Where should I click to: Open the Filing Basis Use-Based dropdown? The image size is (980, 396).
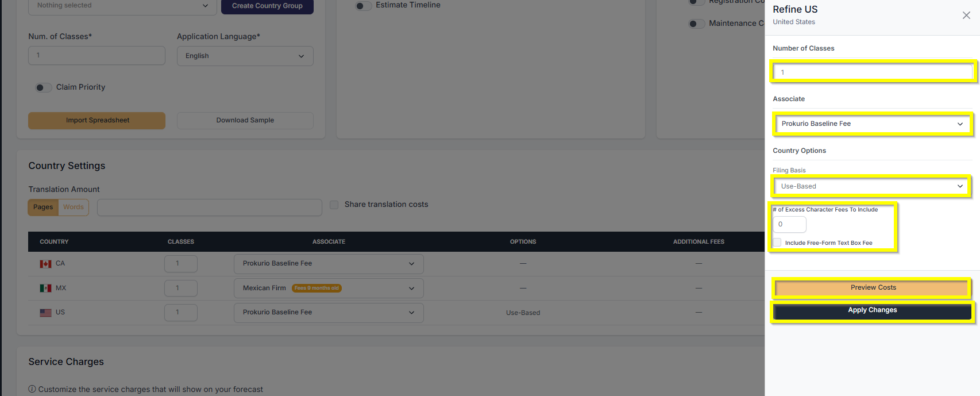click(x=871, y=186)
